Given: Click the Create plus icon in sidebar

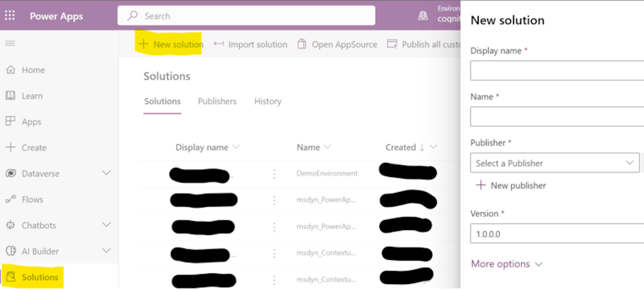Looking at the screenshot, I should point(11,147).
